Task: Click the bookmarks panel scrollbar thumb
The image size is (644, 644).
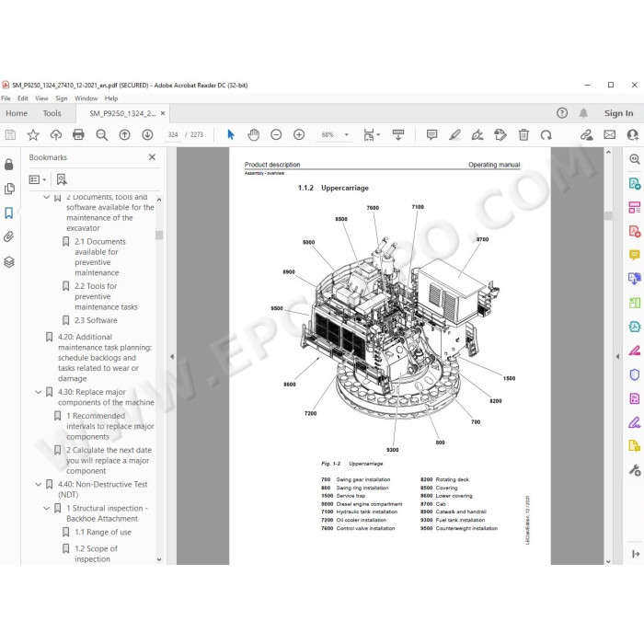Action: [159, 235]
